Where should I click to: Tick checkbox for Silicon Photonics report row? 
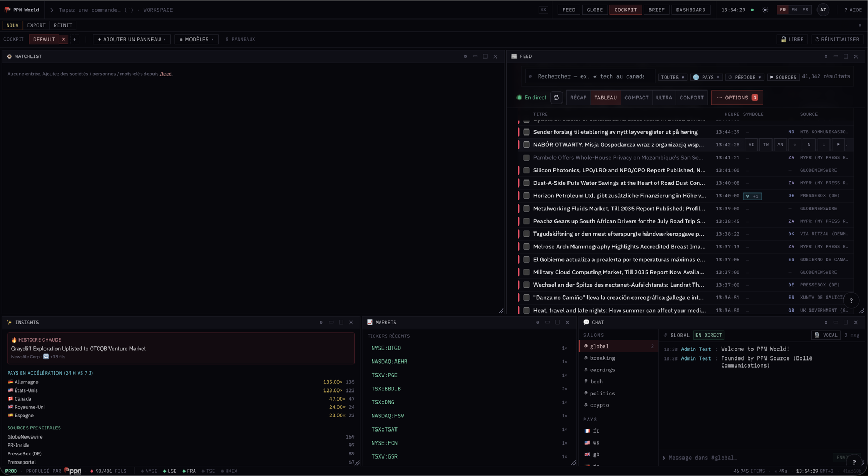(x=526, y=170)
